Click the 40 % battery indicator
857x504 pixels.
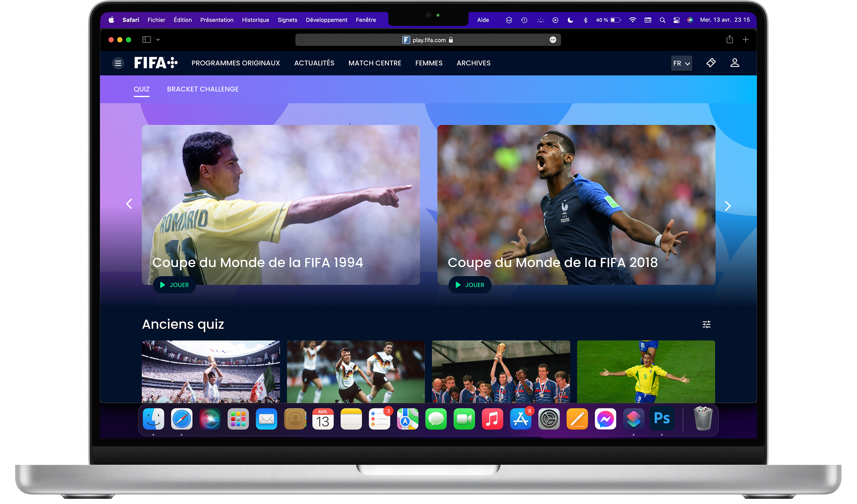(x=608, y=20)
